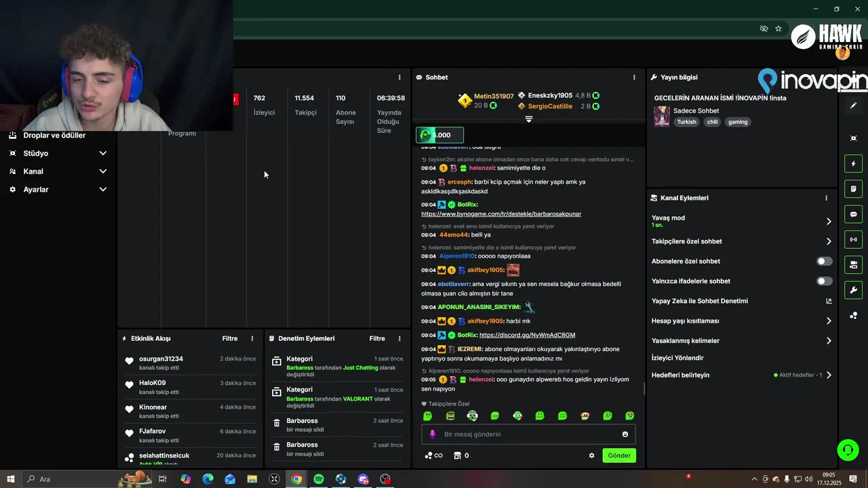The width and height of the screenshot is (868, 488).
Task: Open Hedeflerinizi belirleyin arrow
Action: 829,375
